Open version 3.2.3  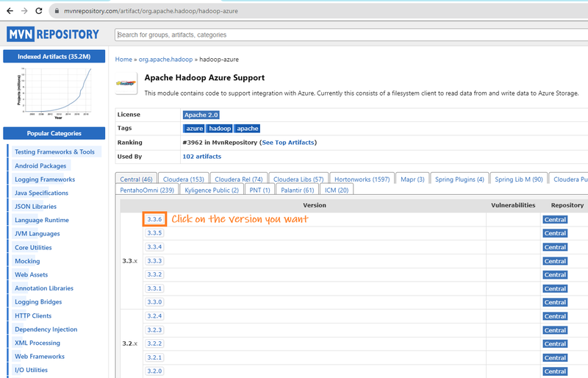pos(154,330)
